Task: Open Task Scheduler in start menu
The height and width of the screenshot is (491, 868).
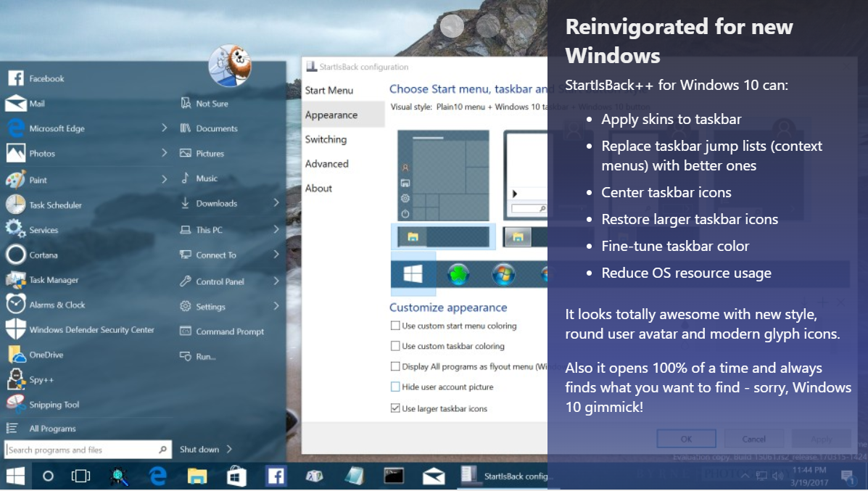Action: [x=54, y=205]
